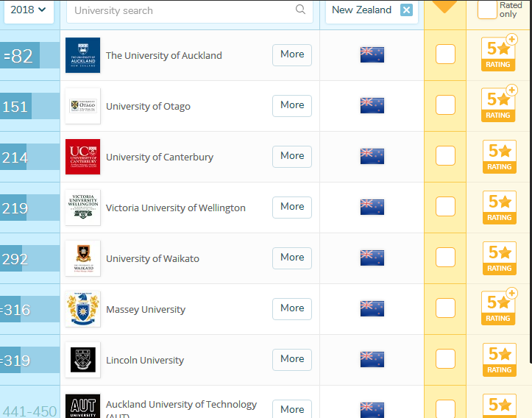Click New Zealand flag for Otago

pyautogui.click(x=372, y=105)
